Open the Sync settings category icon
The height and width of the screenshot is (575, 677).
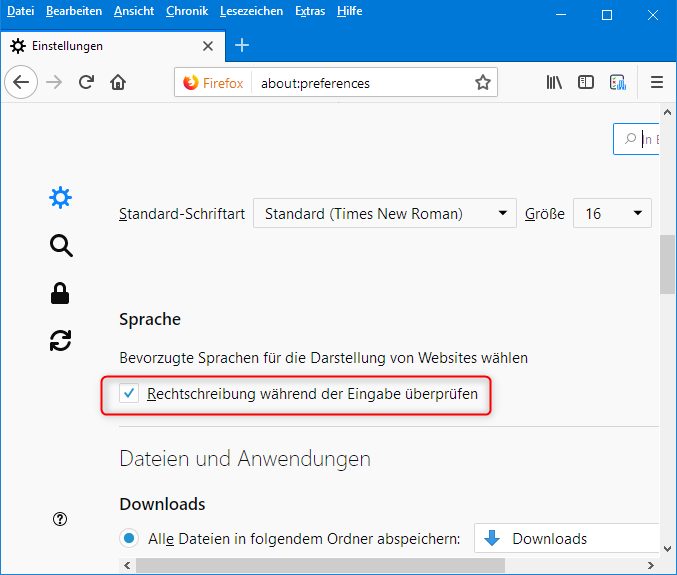(61, 340)
